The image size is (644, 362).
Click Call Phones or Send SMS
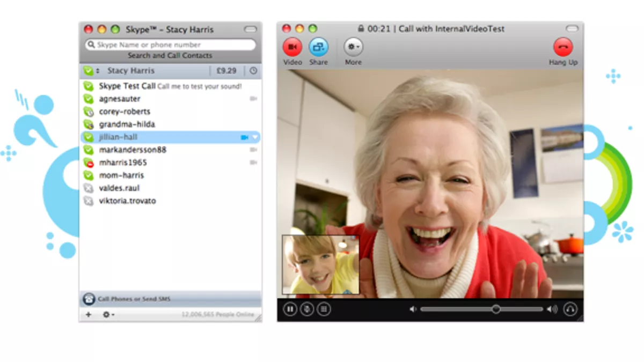click(134, 299)
